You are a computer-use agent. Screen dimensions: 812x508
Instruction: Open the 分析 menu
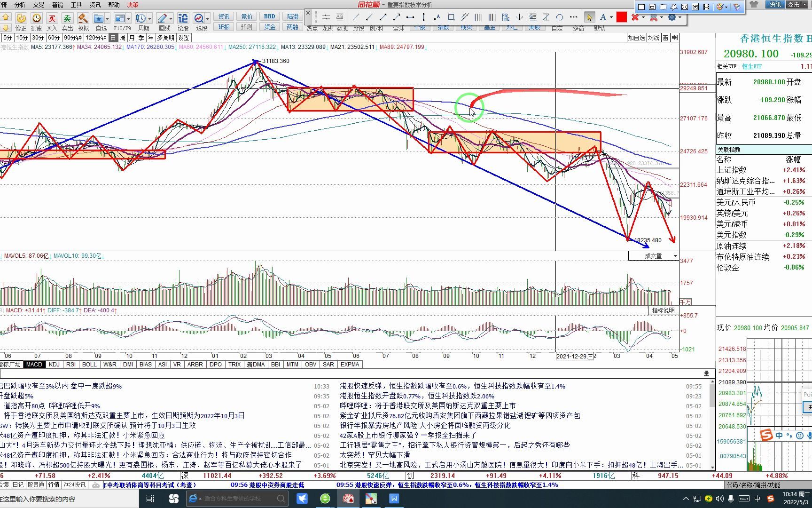[x=20, y=5]
